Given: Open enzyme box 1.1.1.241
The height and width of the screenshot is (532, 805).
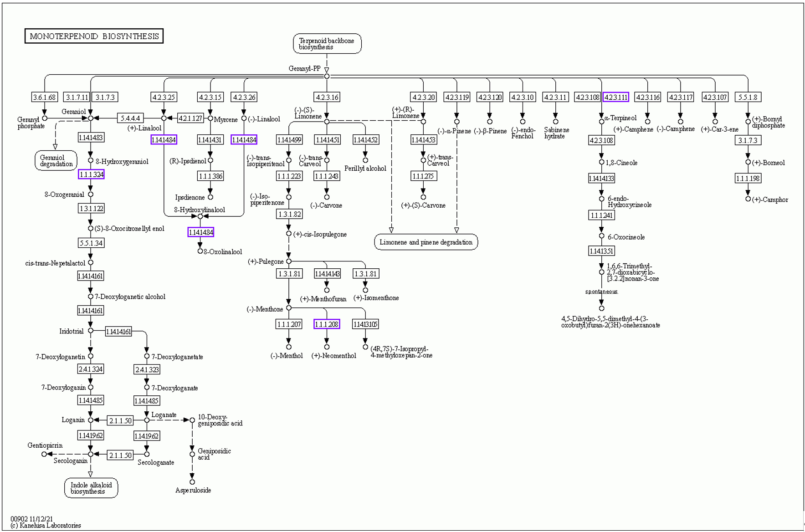Looking at the screenshot, I should [x=601, y=215].
